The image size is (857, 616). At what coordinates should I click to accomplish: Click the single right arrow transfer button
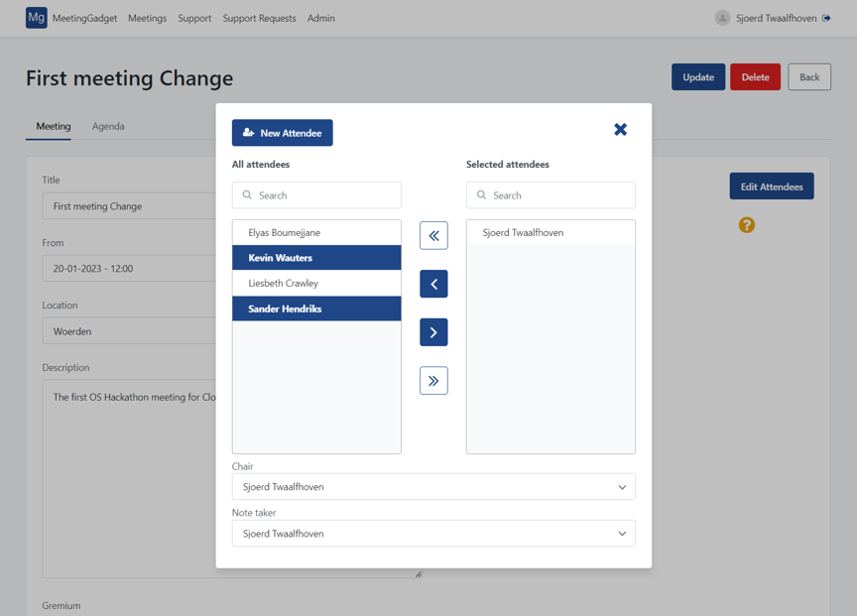(x=433, y=332)
